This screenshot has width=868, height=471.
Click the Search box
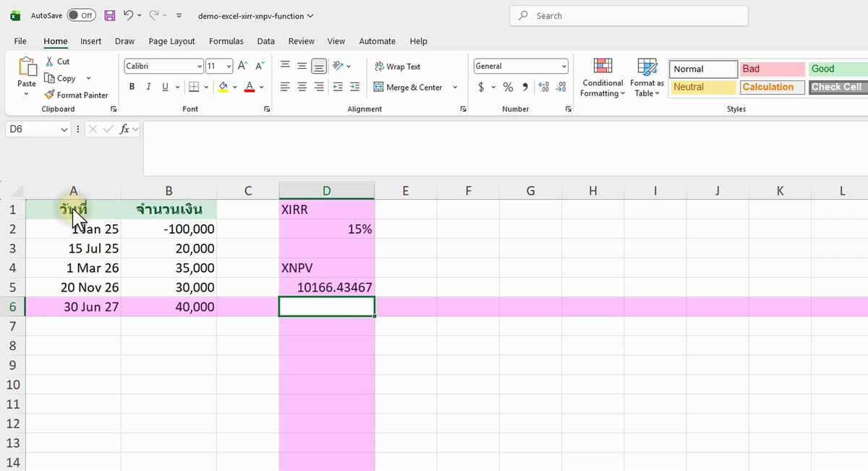tap(629, 16)
